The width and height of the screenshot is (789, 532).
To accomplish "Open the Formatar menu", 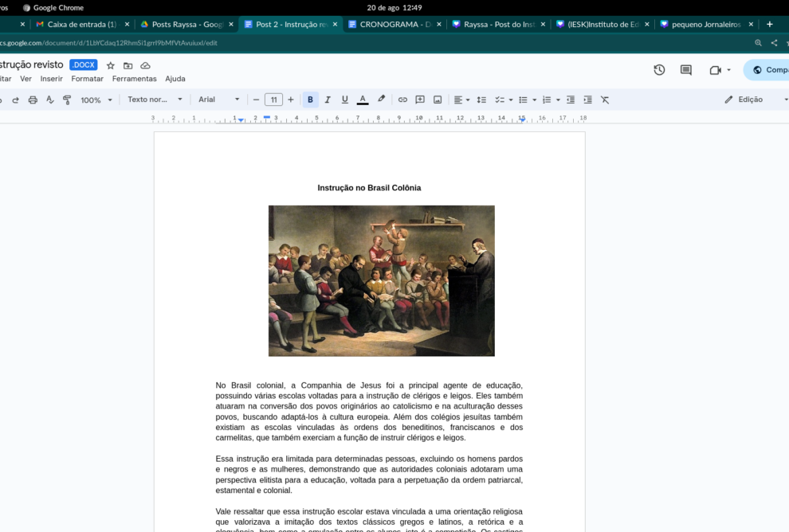I will (87, 79).
